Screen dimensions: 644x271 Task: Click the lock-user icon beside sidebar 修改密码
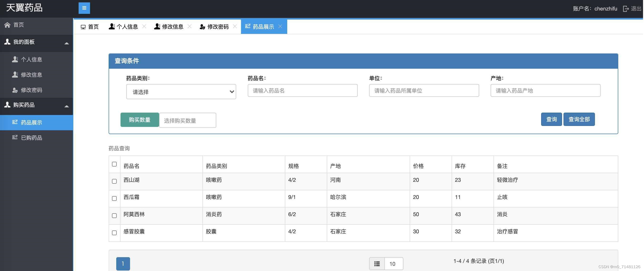coord(15,90)
